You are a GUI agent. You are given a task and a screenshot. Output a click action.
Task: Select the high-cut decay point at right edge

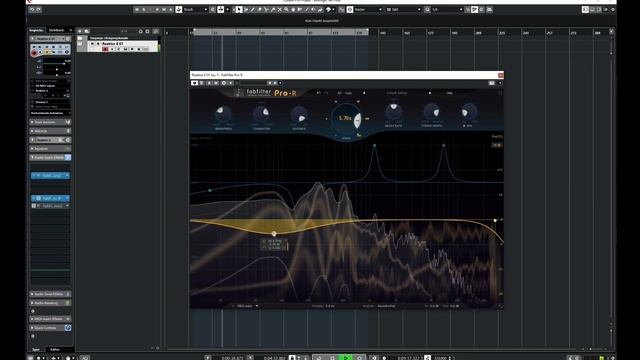[495, 220]
